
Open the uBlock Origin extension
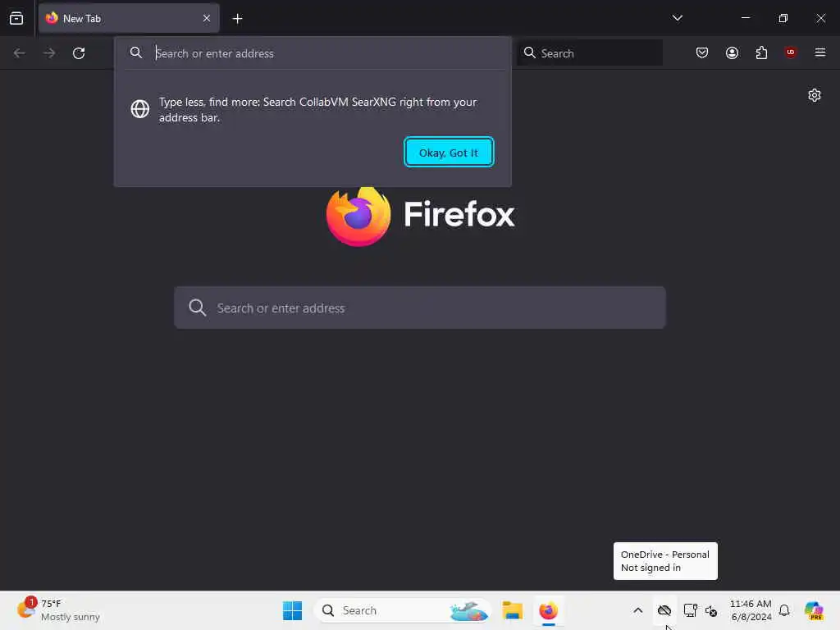pyautogui.click(x=790, y=52)
